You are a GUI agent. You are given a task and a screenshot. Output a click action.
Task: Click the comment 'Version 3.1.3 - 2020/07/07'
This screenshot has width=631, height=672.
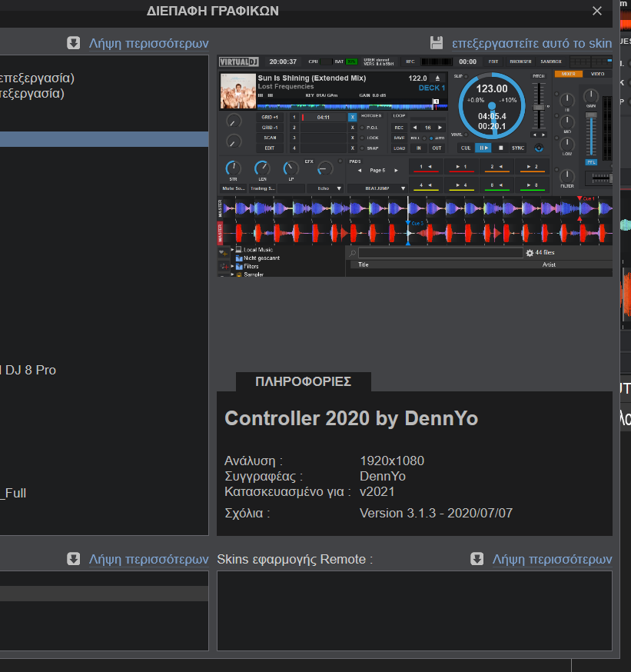436,513
